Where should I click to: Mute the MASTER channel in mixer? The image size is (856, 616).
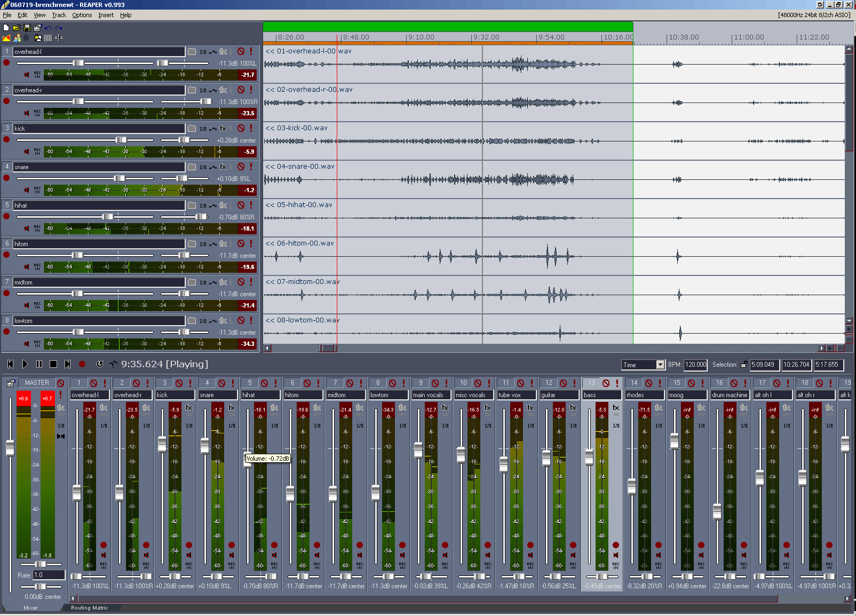(61, 383)
